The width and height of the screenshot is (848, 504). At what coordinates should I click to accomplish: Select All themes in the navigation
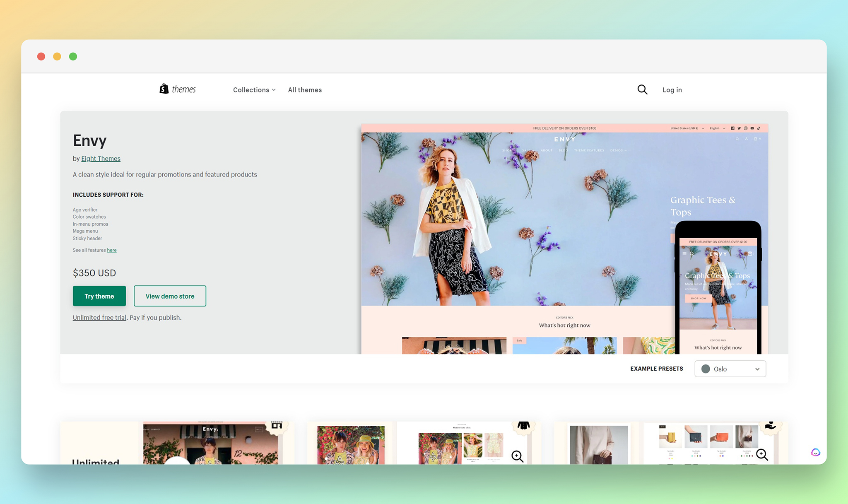coord(304,89)
